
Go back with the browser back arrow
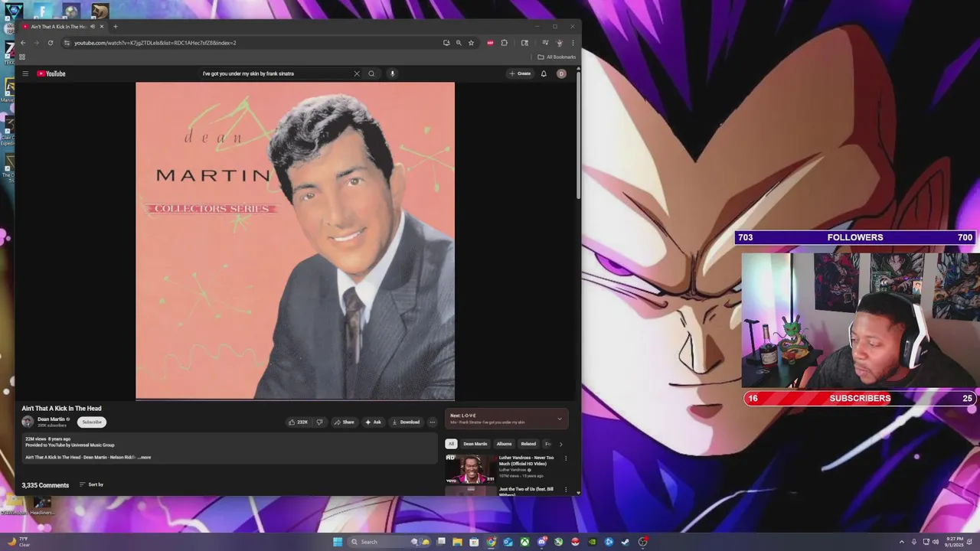point(23,43)
